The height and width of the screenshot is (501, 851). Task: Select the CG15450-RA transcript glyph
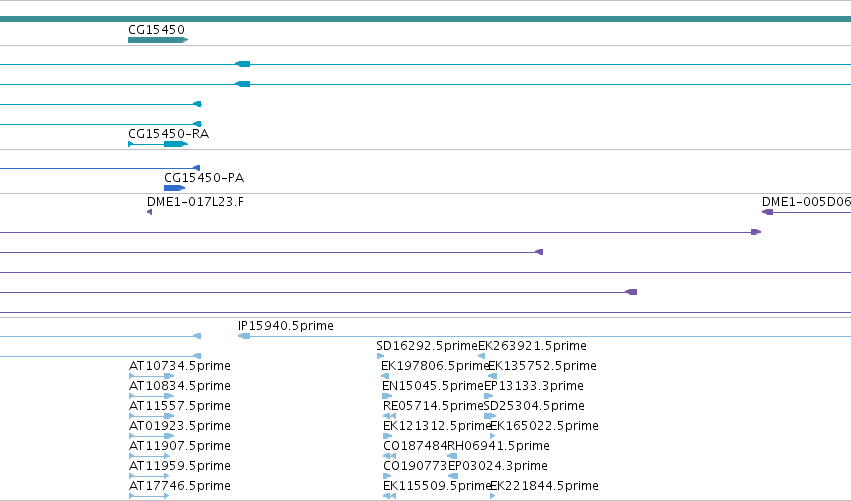pos(158,144)
